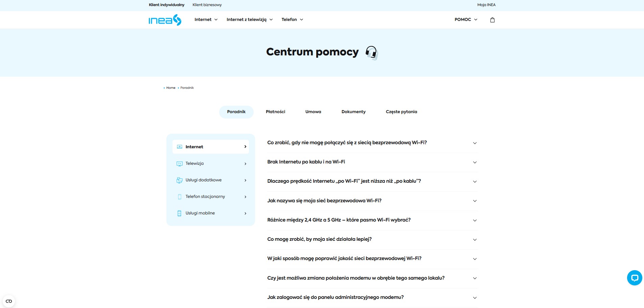This screenshot has width=644, height=308.
Task: Open the POMOC dropdown menu
Action: [466, 20]
